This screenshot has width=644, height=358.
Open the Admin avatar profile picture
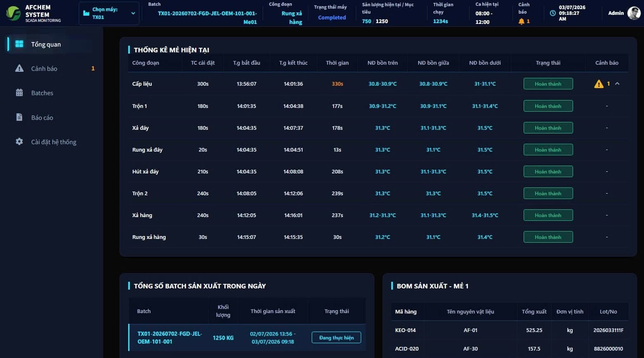634,13
